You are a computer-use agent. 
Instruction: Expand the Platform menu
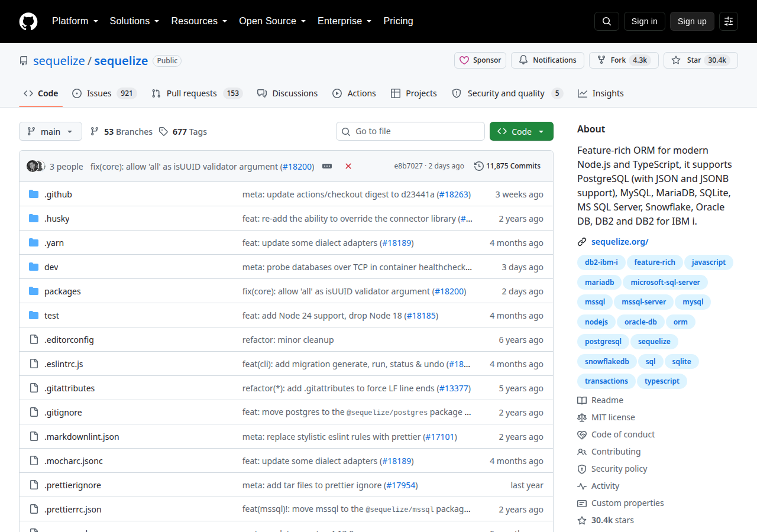(75, 21)
